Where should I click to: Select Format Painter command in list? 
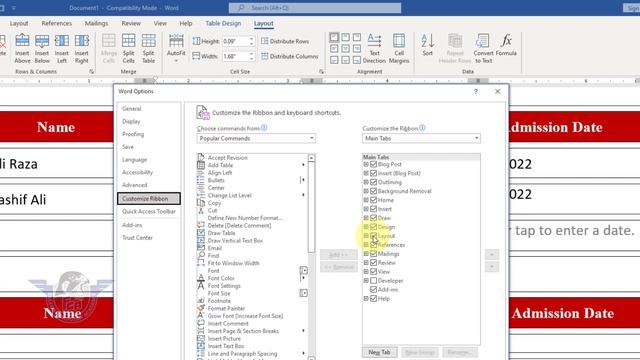tap(226, 309)
